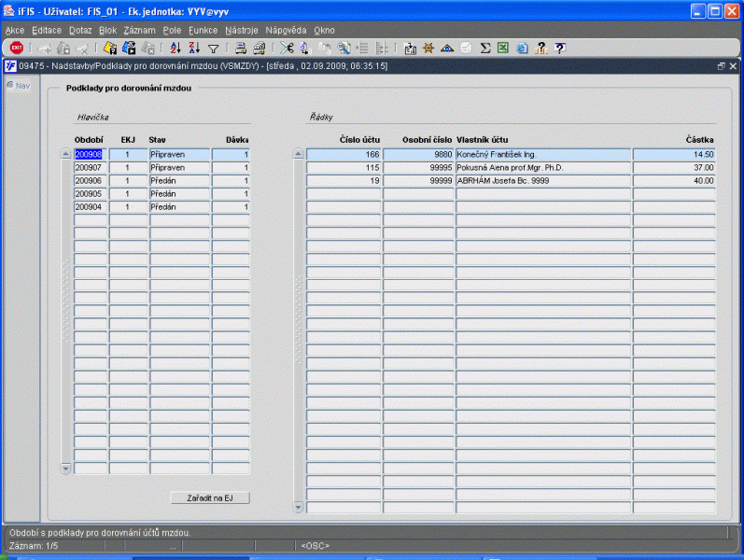The width and height of the screenshot is (744, 560).
Task: Click owner Pokusná Alena prof.Mgr. Ph.D.
Action: [x=542, y=167]
